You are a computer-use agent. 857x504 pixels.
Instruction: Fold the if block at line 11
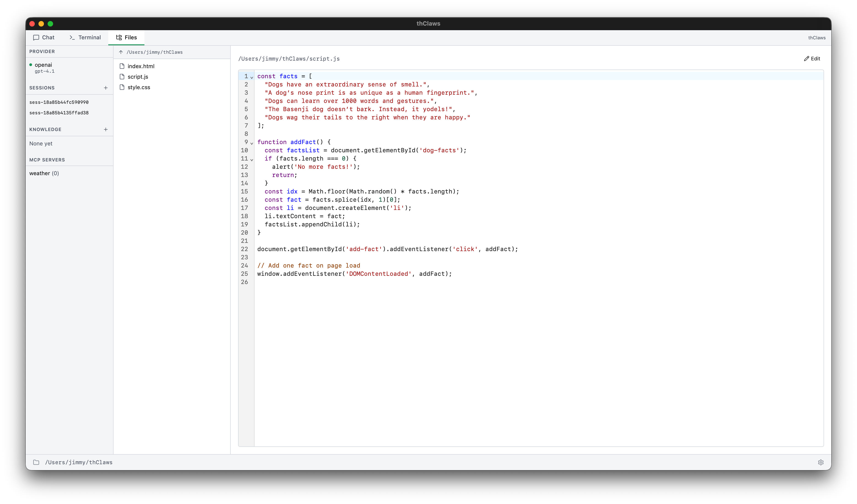tap(252, 160)
